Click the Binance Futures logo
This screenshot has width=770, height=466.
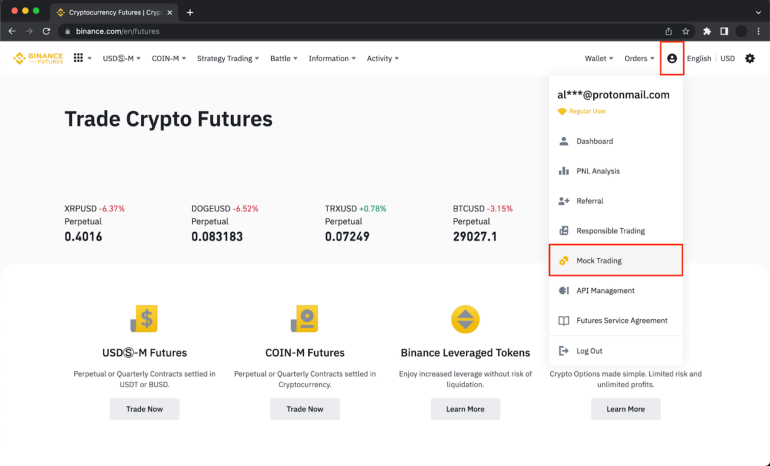tap(38, 58)
